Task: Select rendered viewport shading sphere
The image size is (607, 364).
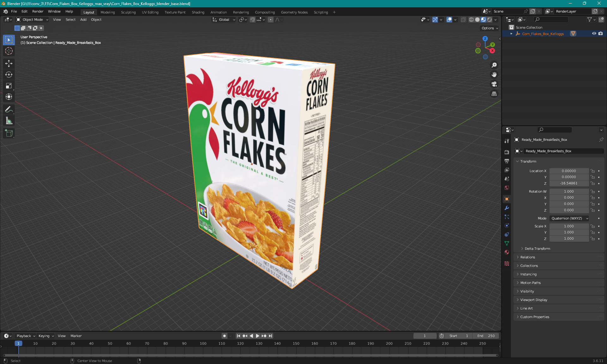Action: 489,20
